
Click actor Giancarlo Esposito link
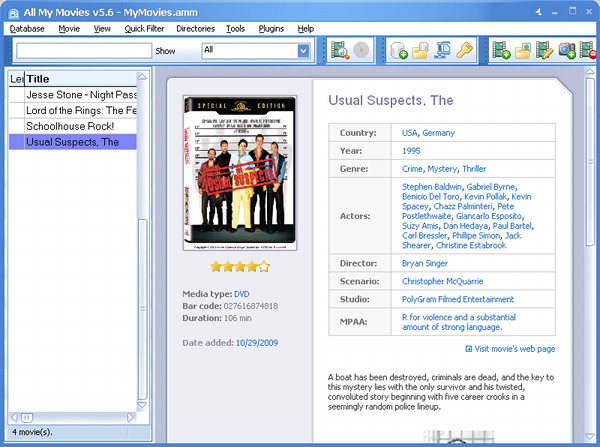[x=489, y=216]
